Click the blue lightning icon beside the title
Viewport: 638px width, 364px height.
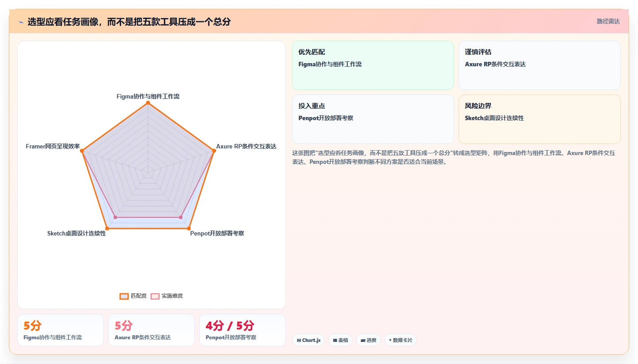click(x=21, y=22)
